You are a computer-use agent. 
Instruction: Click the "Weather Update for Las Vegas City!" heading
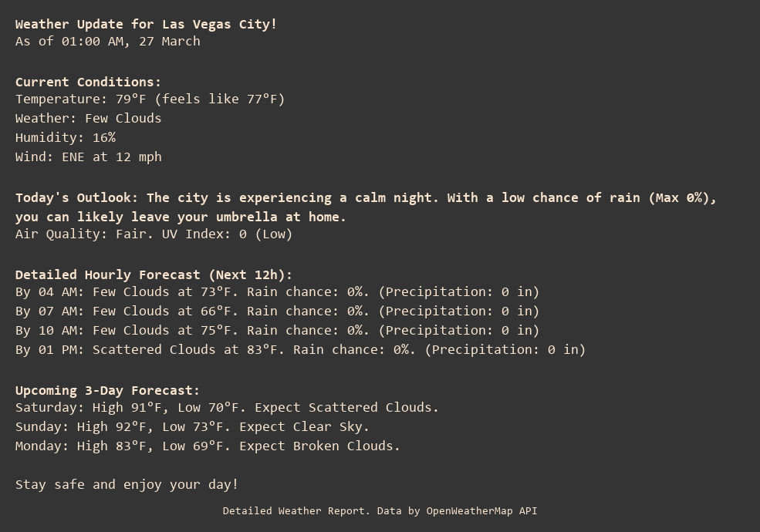[x=146, y=24]
